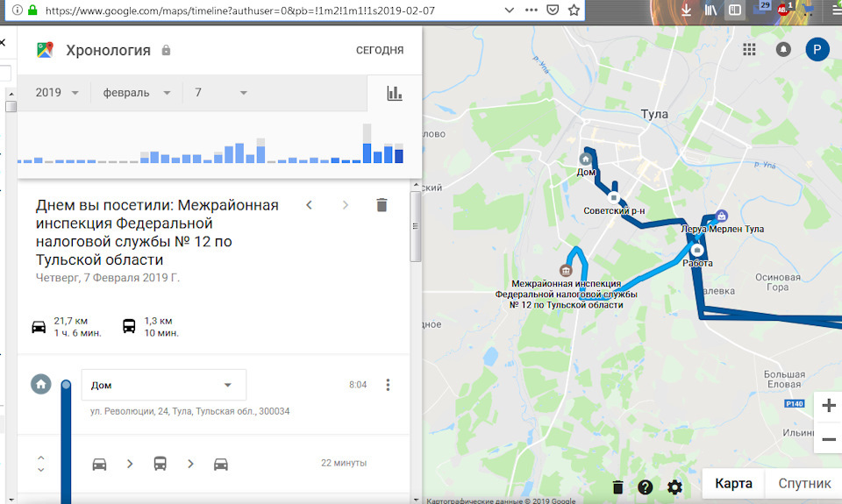Open Google notifications bell
Image resolution: width=842 pixels, height=504 pixels.
[x=783, y=50]
